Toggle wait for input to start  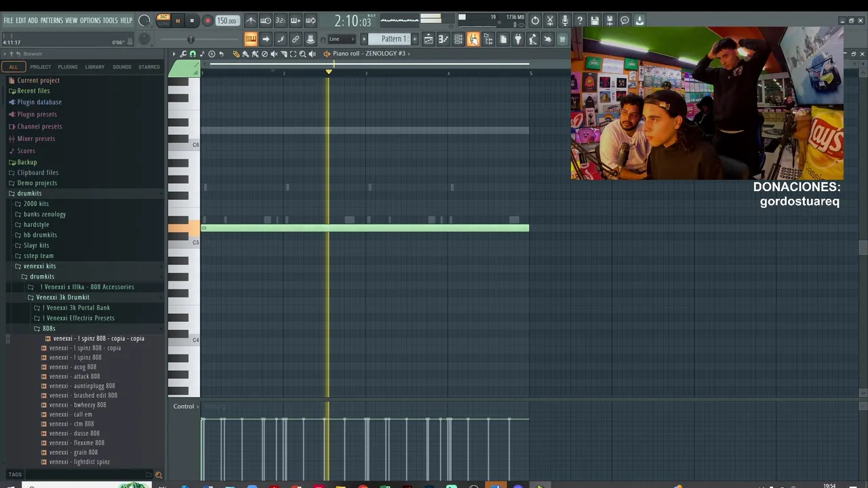266,21
